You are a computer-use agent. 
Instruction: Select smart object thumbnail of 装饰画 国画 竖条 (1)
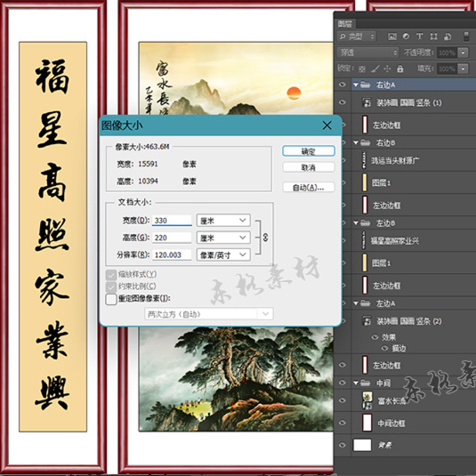click(x=367, y=102)
